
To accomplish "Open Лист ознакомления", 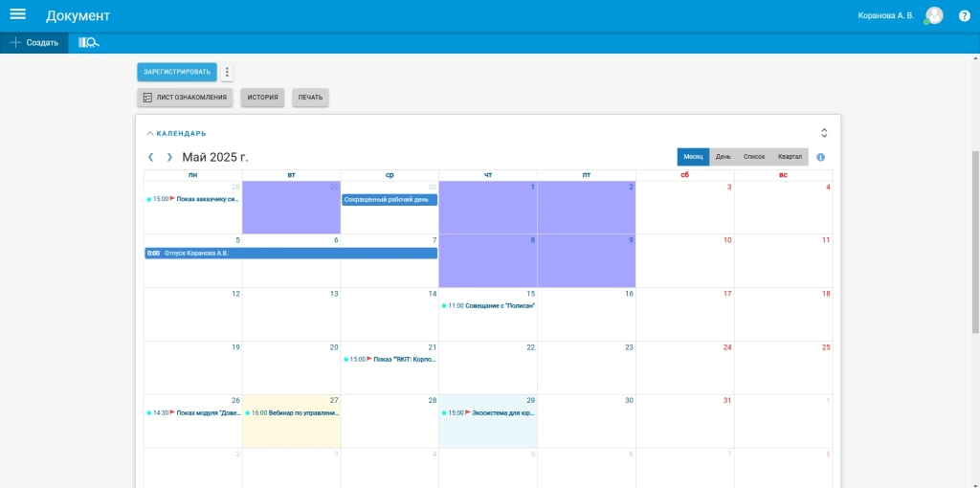I will tap(185, 98).
